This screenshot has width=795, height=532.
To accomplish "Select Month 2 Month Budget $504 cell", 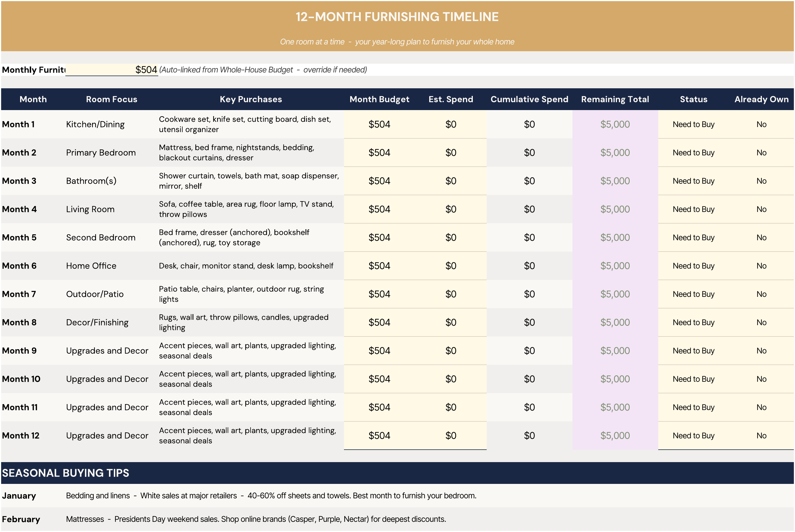I will pos(379,152).
